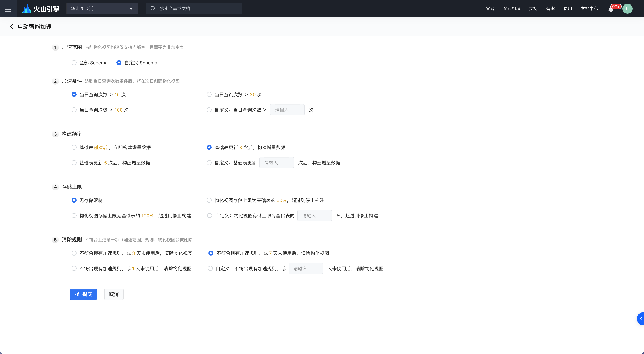Viewport: 644px width, 354px height.
Task: Select clear after 1 天未使用 option
Action: 74,268
